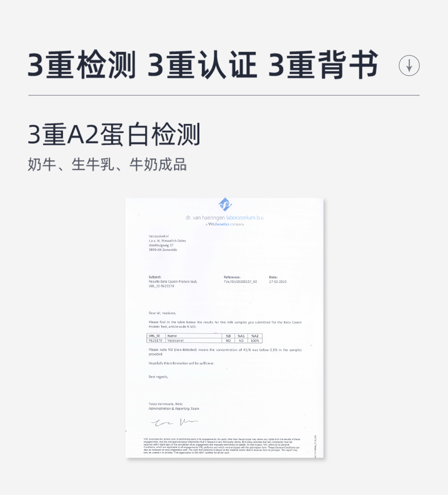Click 'dr. van haeringen laboratorium b.v.' title
Viewport: 448px width, 495px height.
pos(224,217)
